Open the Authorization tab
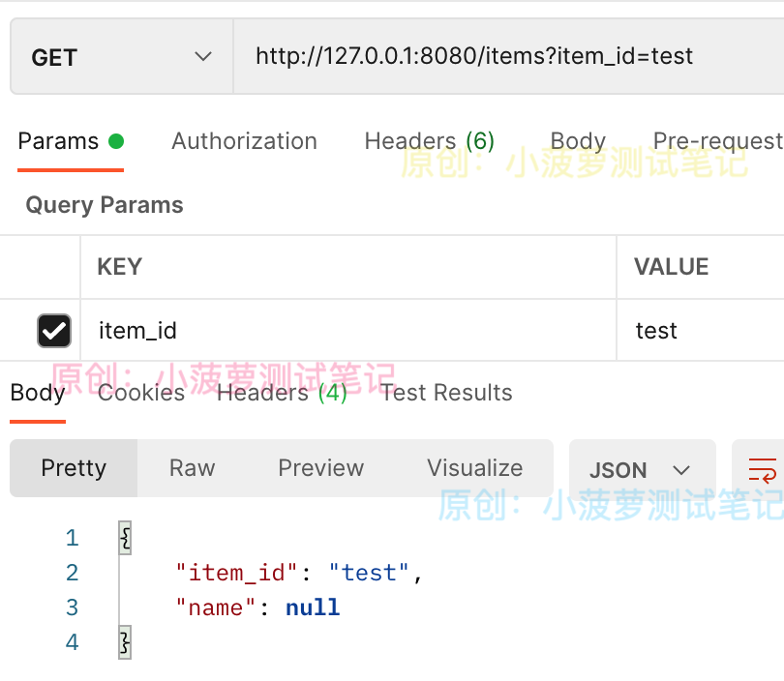The image size is (784, 681). (x=245, y=141)
